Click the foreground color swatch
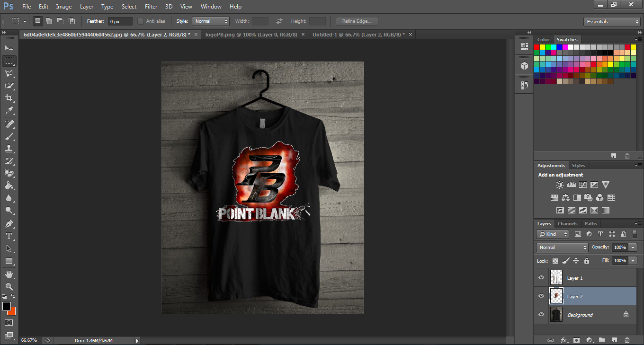 coord(6,306)
